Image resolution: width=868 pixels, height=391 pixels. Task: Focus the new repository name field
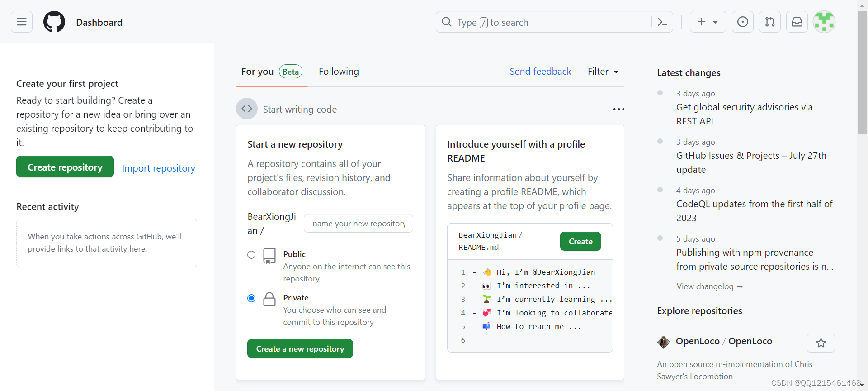click(x=359, y=223)
